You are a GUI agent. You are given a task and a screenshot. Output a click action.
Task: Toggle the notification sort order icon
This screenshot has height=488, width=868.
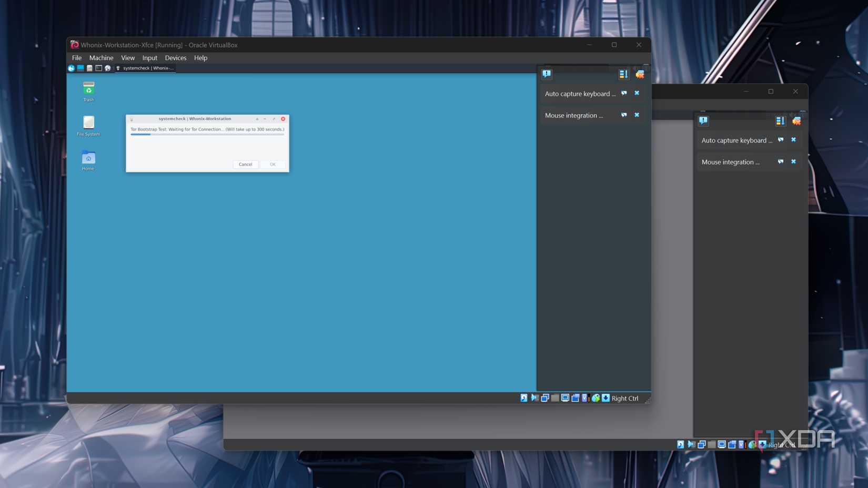click(x=623, y=74)
